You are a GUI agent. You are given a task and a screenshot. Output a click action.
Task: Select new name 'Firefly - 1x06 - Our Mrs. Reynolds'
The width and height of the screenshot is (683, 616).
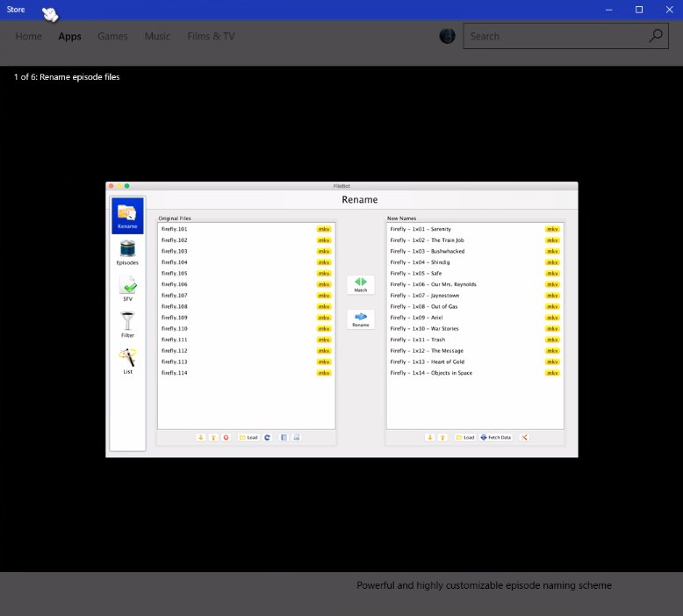[475, 284]
